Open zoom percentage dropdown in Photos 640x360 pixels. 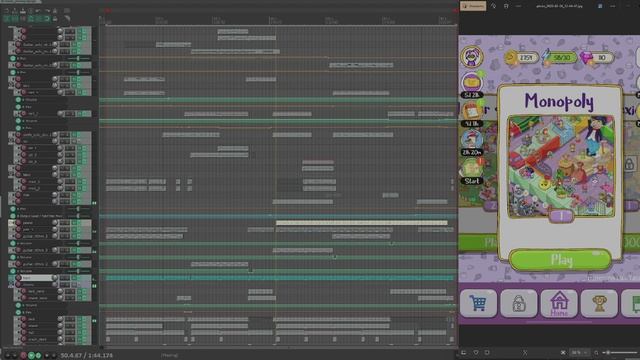pyautogui.click(x=580, y=352)
